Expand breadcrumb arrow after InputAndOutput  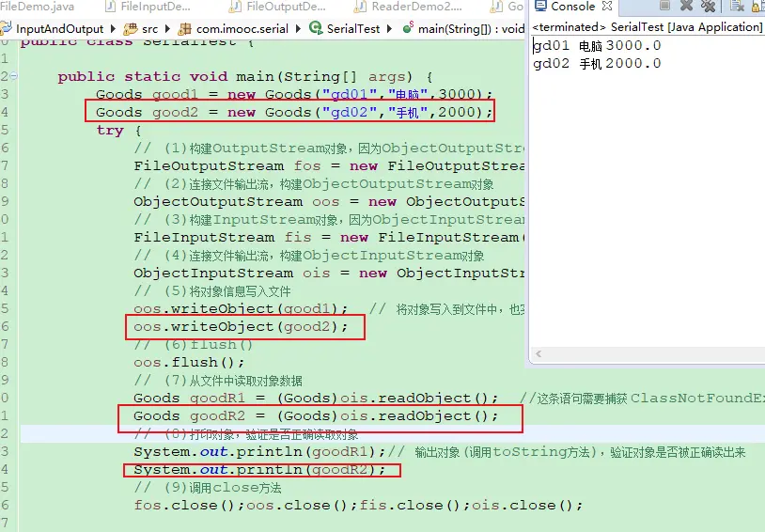tap(113, 29)
